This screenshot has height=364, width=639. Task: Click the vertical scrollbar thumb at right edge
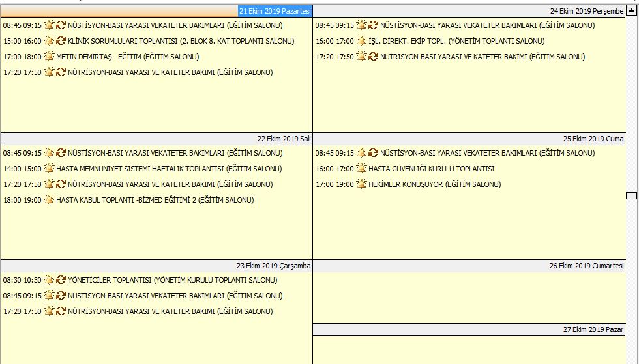[x=631, y=195]
